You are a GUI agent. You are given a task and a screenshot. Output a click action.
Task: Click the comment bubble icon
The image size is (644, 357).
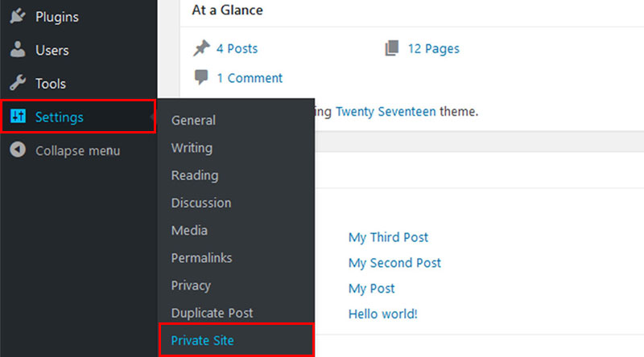(201, 76)
